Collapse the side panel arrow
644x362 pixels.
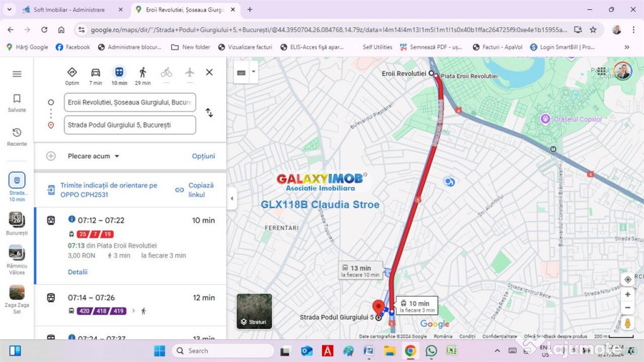[231, 198]
